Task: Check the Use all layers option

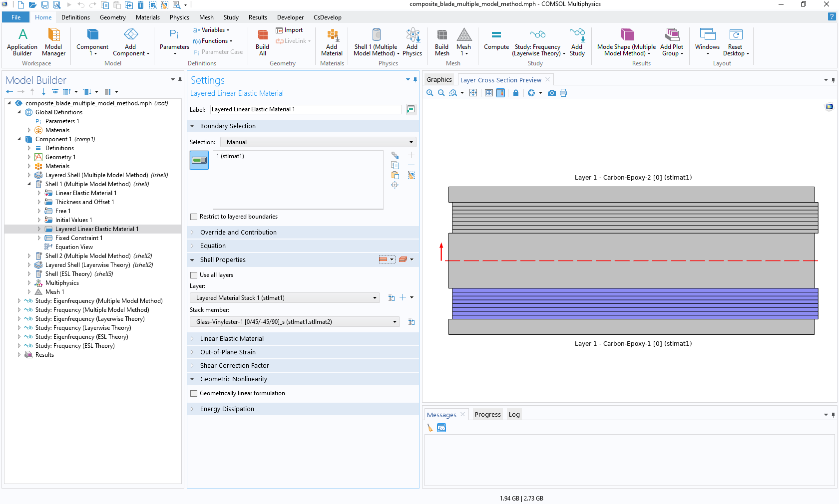Action: (194, 275)
